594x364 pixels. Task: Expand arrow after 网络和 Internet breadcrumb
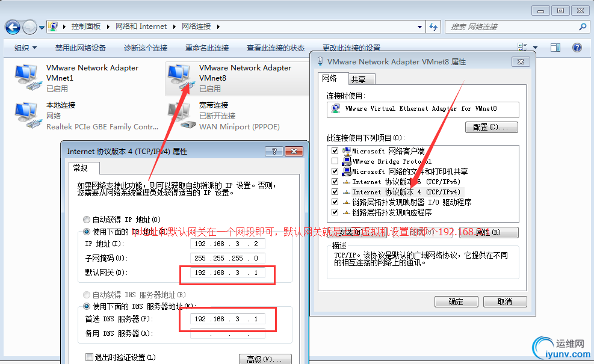(x=175, y=26)
